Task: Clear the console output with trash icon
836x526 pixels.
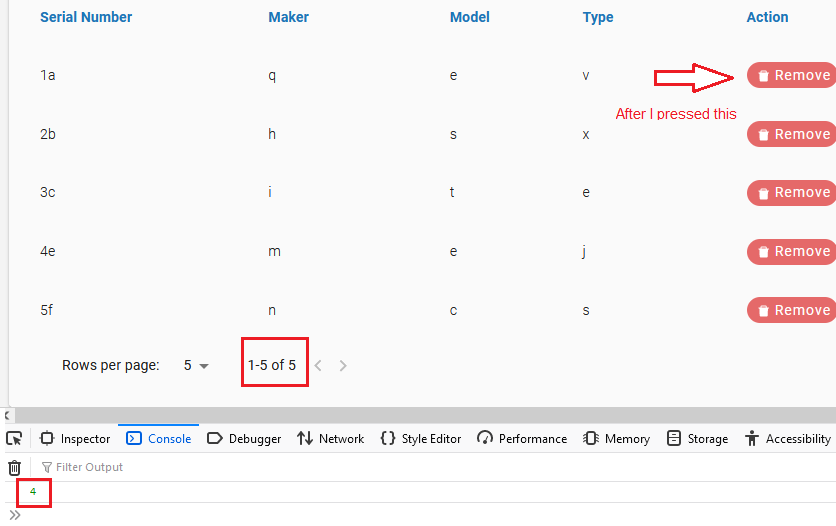Action: point(14,467)
